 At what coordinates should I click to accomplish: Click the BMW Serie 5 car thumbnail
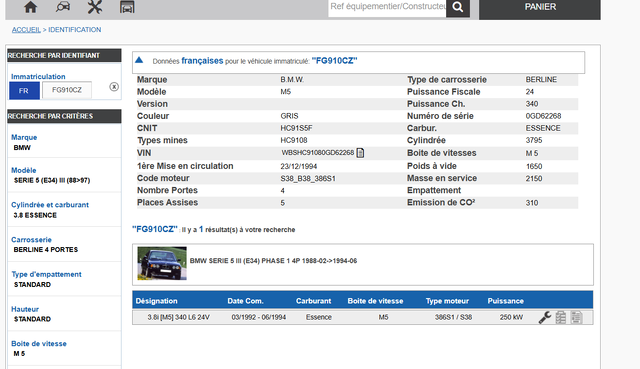coord(162,263)
